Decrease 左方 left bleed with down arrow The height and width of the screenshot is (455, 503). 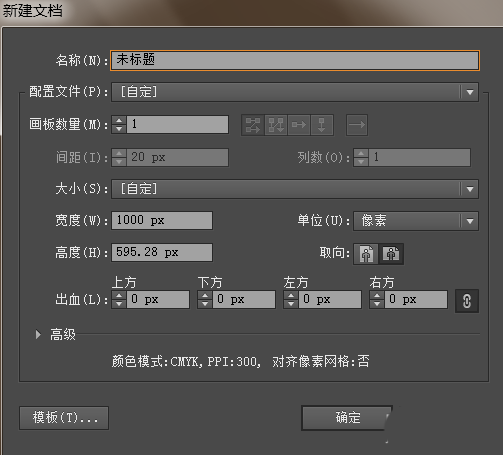(x=291, y=304)
